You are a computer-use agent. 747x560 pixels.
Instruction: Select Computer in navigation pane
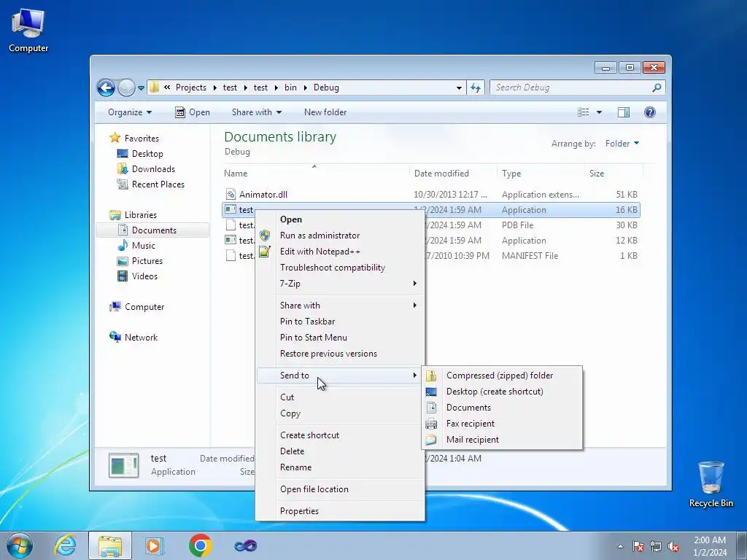click(144, 307)
